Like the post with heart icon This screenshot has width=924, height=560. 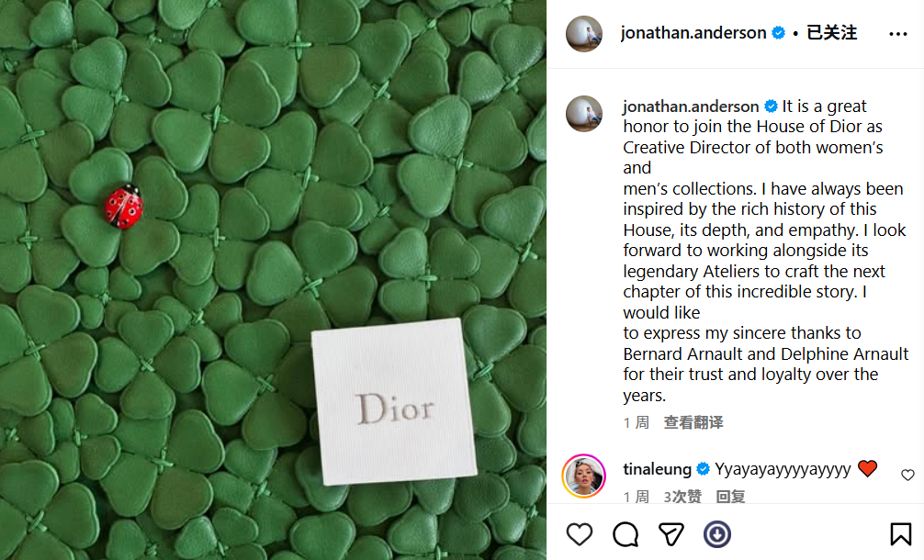580,534
